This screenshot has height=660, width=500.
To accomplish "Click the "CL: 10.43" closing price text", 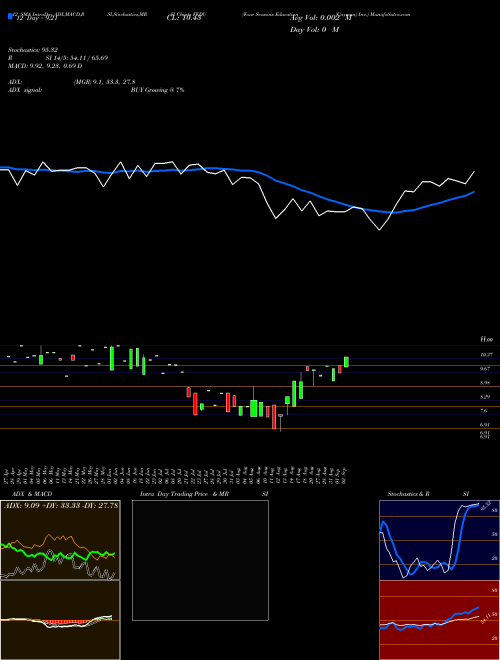I will coord(182,18).
